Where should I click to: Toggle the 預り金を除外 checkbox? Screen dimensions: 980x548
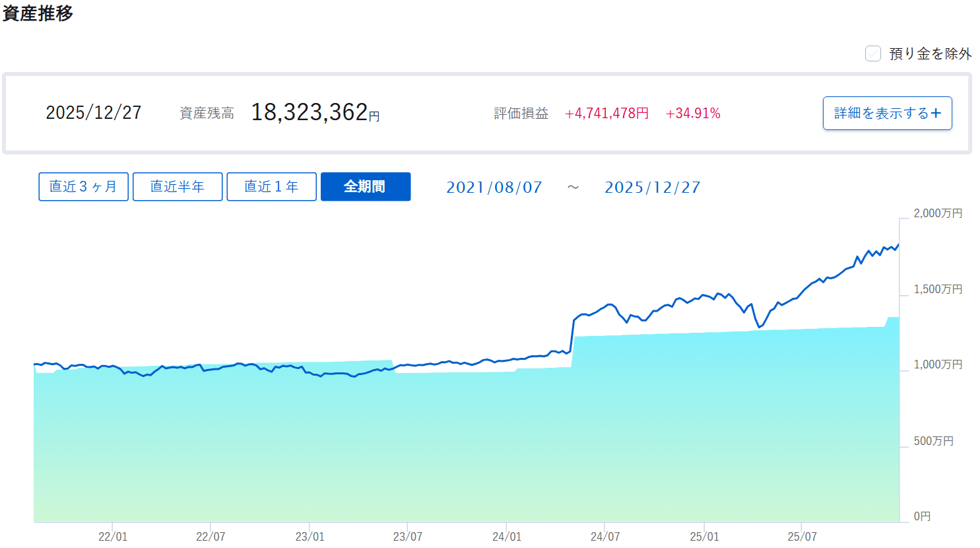(x=873, y=53)
